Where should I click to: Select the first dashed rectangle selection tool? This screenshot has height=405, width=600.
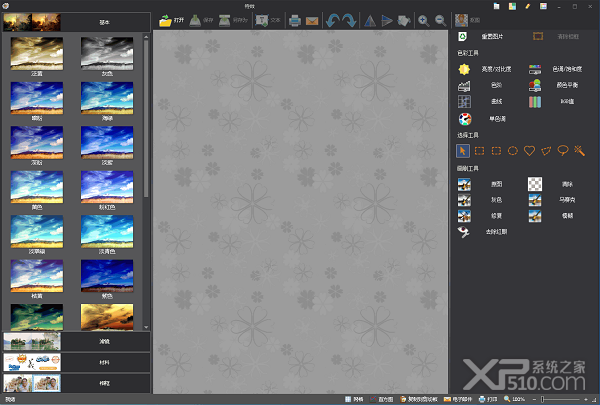[x=479, y=151]
